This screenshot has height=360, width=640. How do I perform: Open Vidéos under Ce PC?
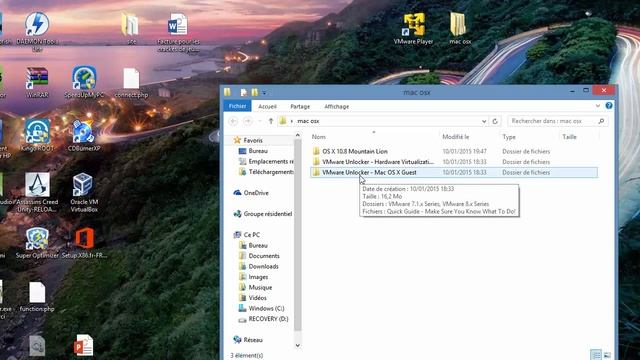coord(257,298)
